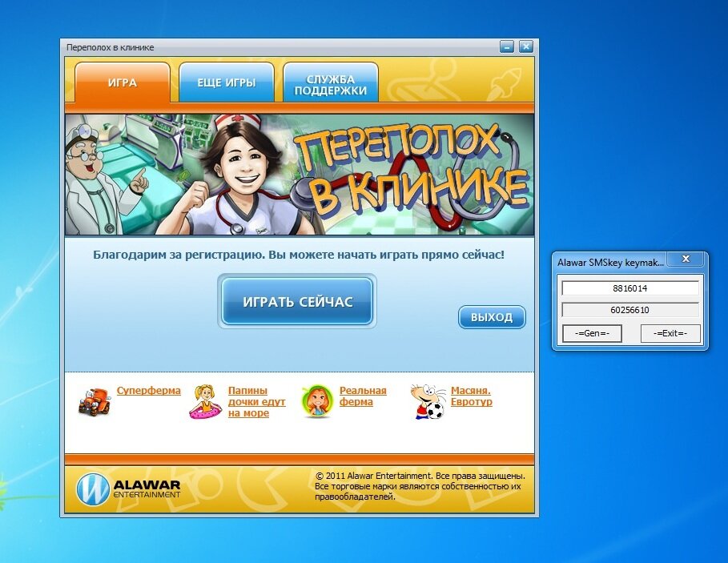Switch to the ИГРА tab
Viewport: 728px width, 563px height.
pyautogui.click(x=122, y=82)
